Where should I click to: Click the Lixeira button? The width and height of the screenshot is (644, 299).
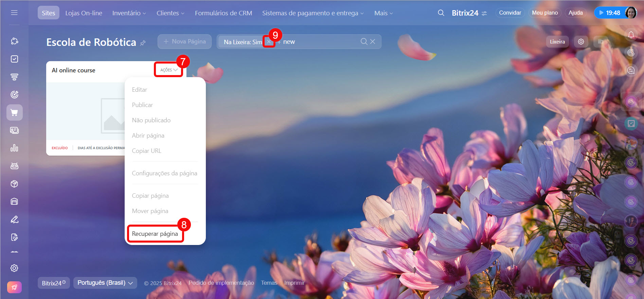click(557, 41)
